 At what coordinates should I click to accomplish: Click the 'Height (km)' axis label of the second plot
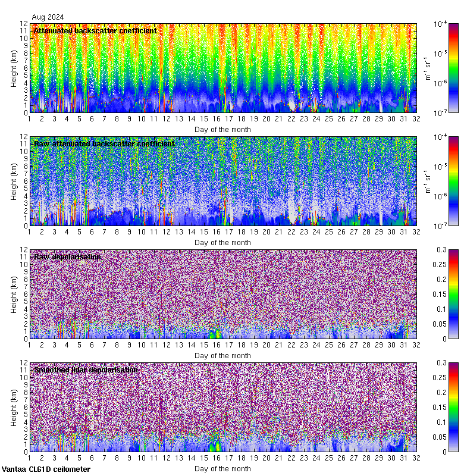(14, 181)
